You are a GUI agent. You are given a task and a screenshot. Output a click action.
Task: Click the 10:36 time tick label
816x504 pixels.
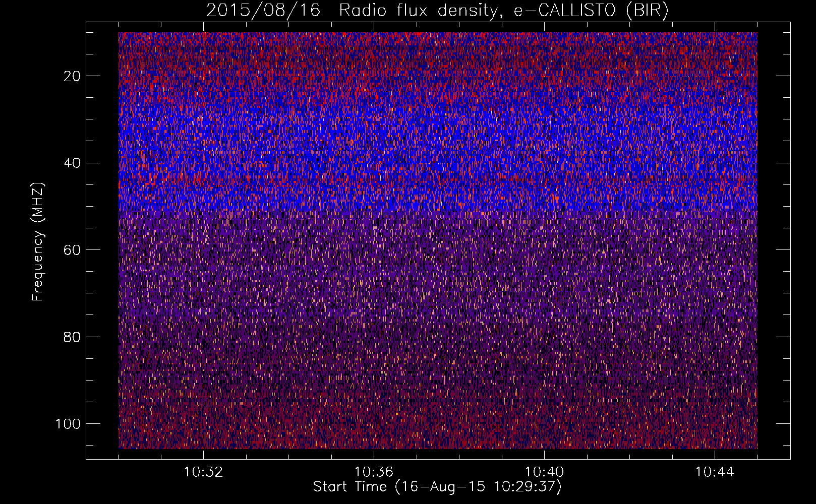[x=374, y=472]
